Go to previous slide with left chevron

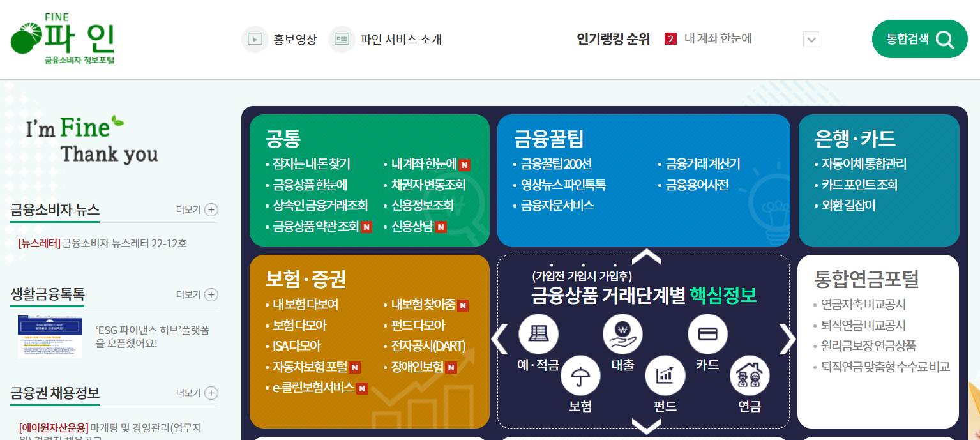[x=499, y=339]
